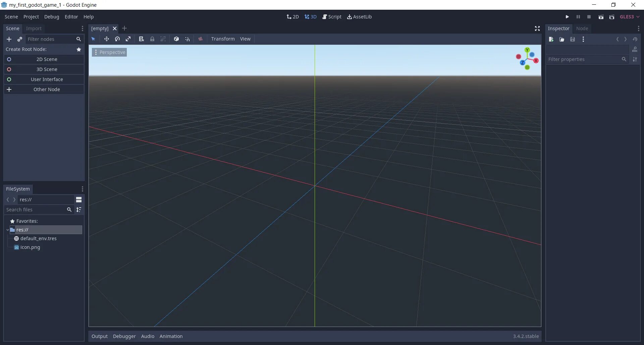Toggle the Use Snap magnet icon
Image resolution: width=644 pixels, height=345 pixels.
(187, 39)
